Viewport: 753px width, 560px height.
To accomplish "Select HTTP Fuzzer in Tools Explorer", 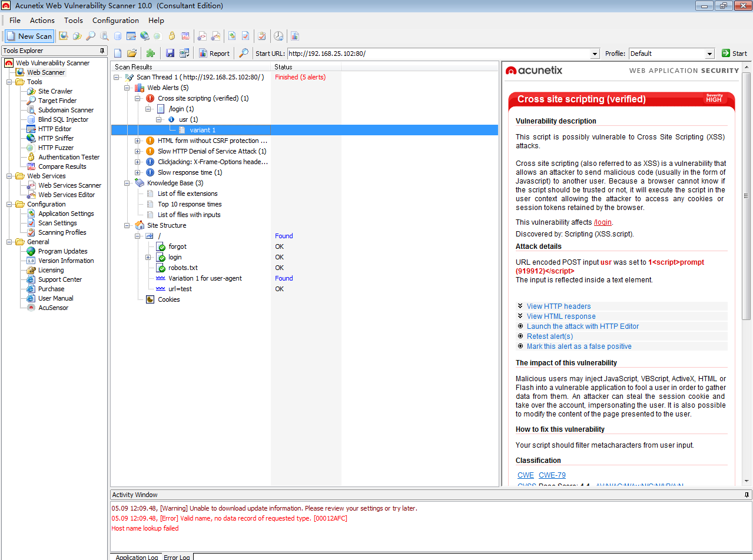I will (56, 148).
